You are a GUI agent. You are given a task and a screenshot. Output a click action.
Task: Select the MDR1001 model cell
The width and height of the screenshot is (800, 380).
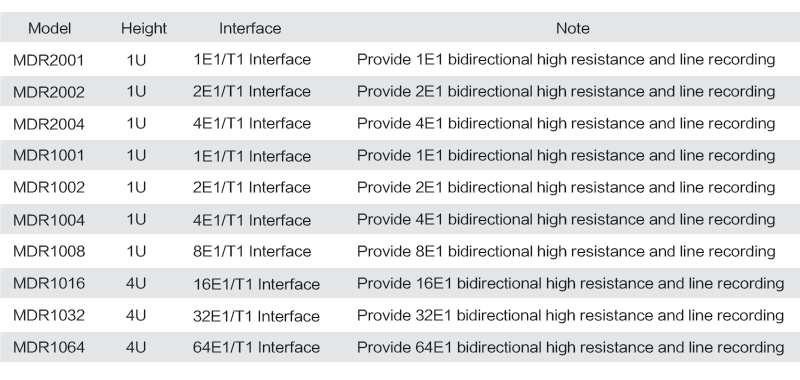tap(48, 156)
